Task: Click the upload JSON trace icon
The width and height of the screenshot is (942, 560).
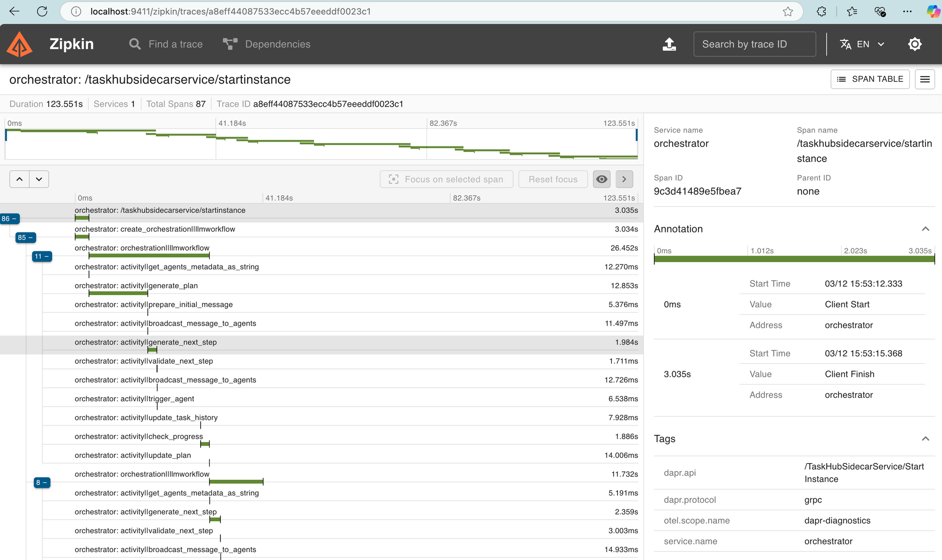Action: click(669, 44)
